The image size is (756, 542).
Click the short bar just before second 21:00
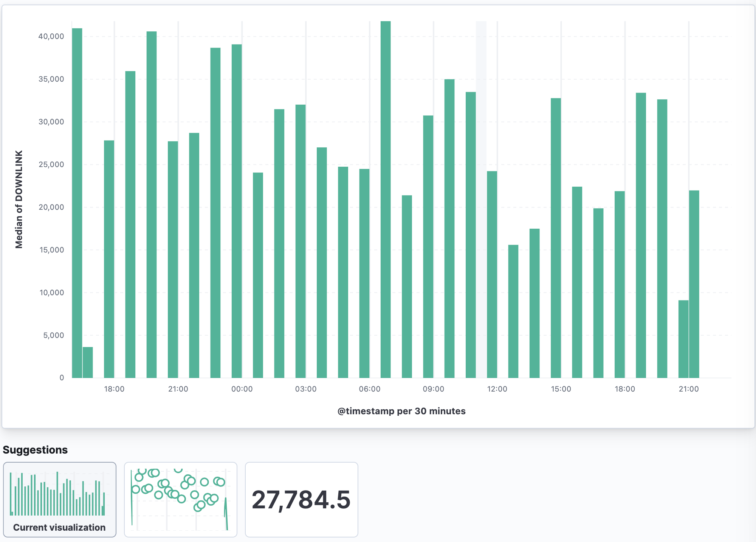683,339
